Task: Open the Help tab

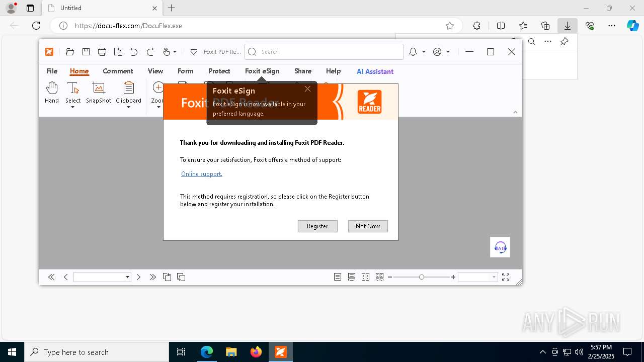Action: tap(333, 71)
